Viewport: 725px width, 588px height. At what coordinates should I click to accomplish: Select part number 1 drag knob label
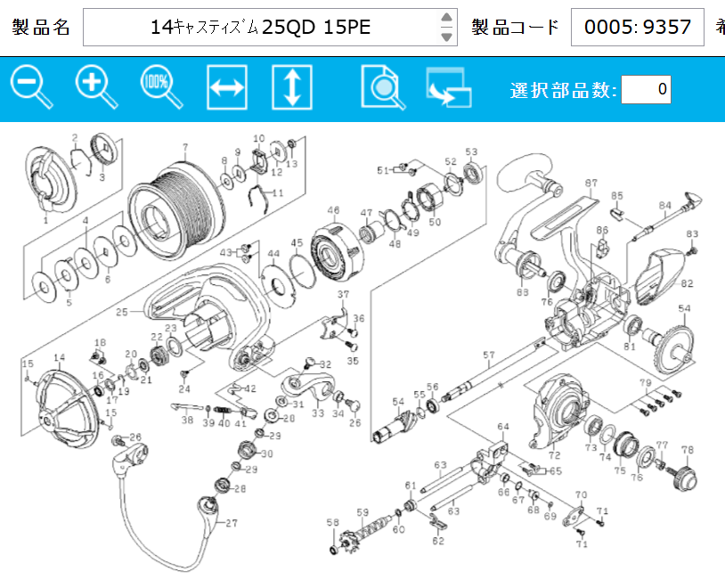click(x=45, y=220)
